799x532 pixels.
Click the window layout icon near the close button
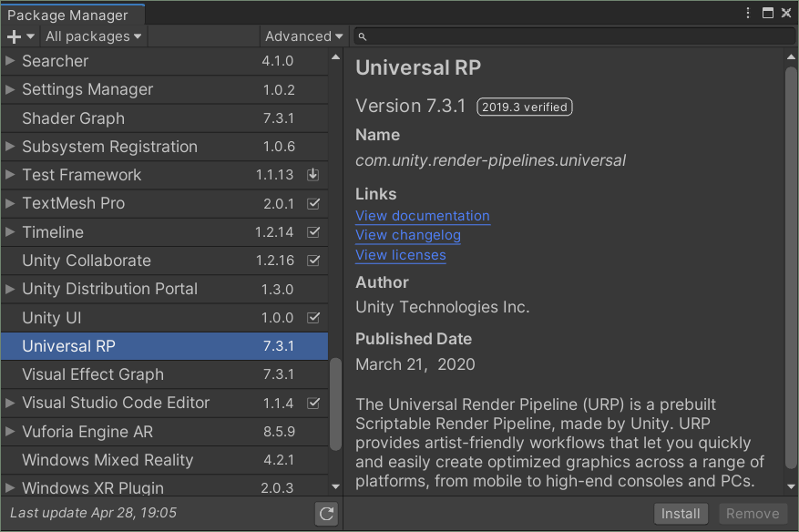tap(767, 12)
